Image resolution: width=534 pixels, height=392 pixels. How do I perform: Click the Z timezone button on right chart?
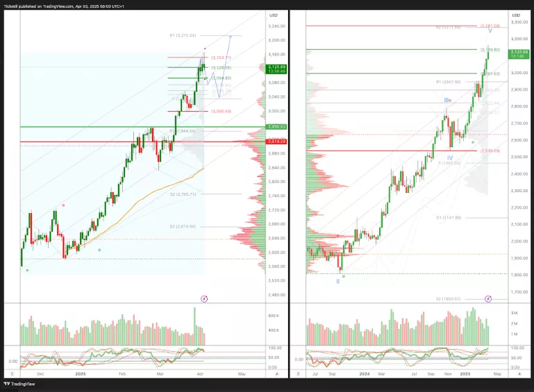tap(299, 374)
